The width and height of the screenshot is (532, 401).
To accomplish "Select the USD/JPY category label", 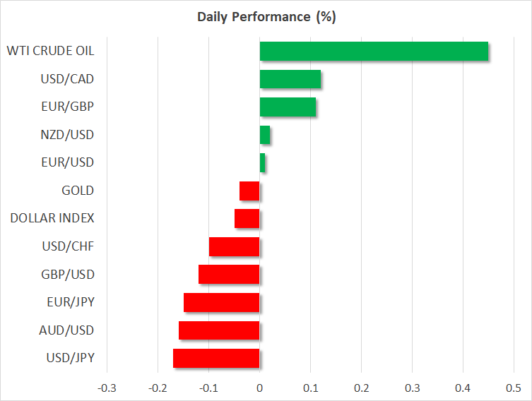I will [x=69, y=358].
